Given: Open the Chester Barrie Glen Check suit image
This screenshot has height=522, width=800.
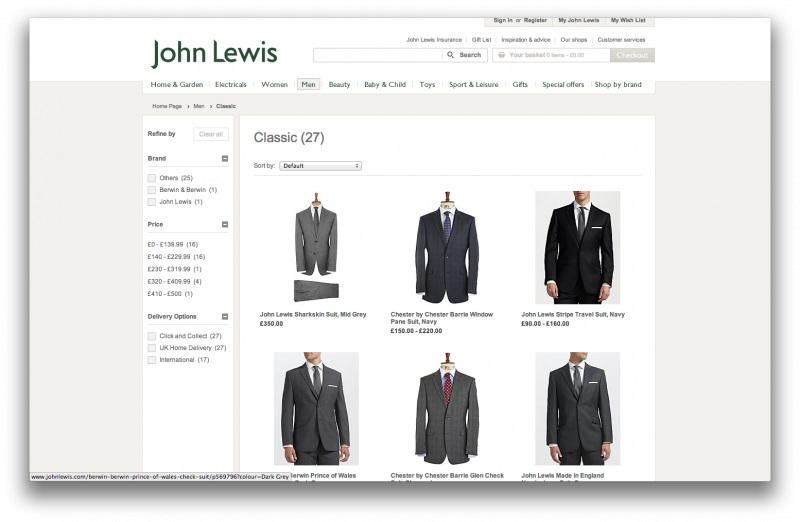Looking at the screenshot, I should coord(447,408).
